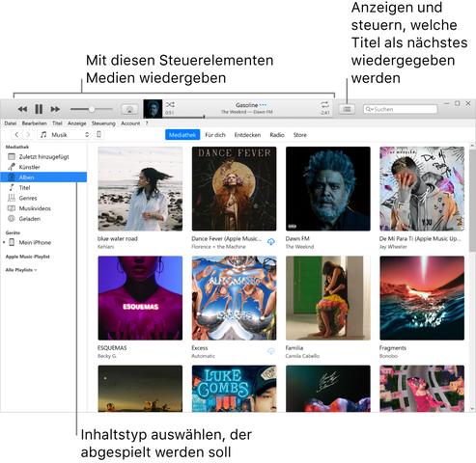This screenshot has width=476, height=463.
Task: Click the now playing album artwork
Action: [153, 109]
